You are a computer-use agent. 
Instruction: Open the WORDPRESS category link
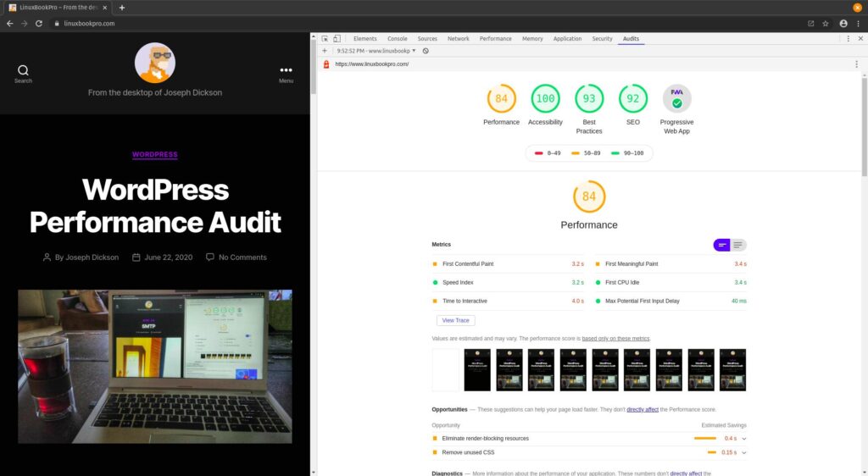(155, 155)
